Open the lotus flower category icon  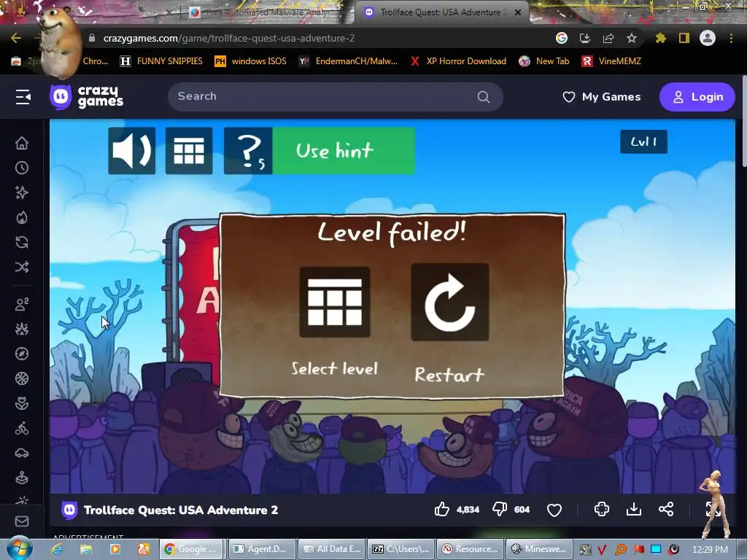coord(22,403)
